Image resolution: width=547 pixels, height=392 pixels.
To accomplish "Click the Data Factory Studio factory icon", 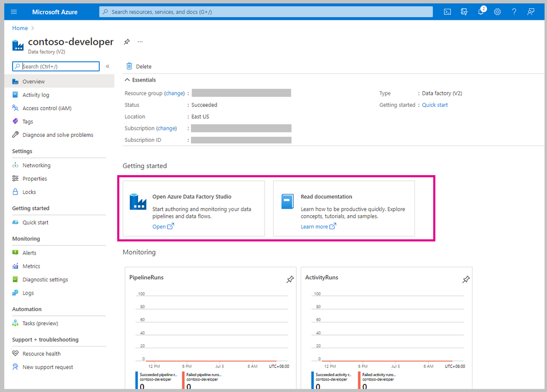I will (x=138, y=201).
